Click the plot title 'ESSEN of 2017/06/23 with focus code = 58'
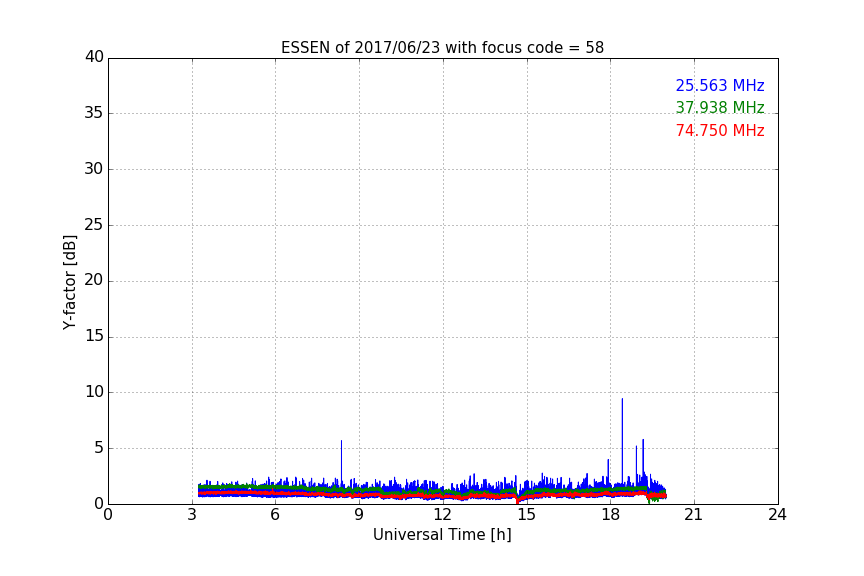This screenshot has width=864, height=576. coord(442,48)
